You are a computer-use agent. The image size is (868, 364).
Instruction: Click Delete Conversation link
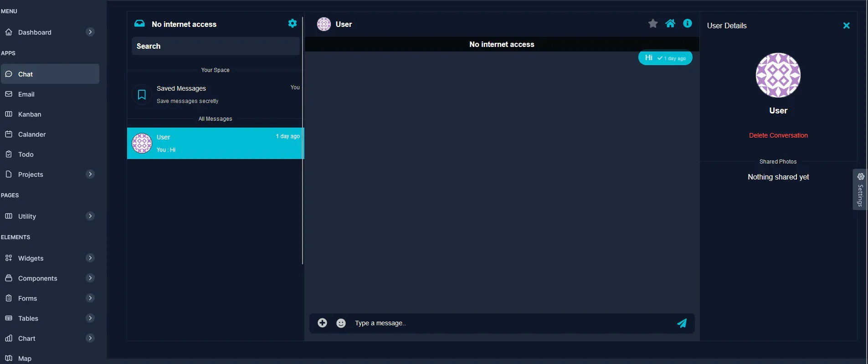pos(778,135)
